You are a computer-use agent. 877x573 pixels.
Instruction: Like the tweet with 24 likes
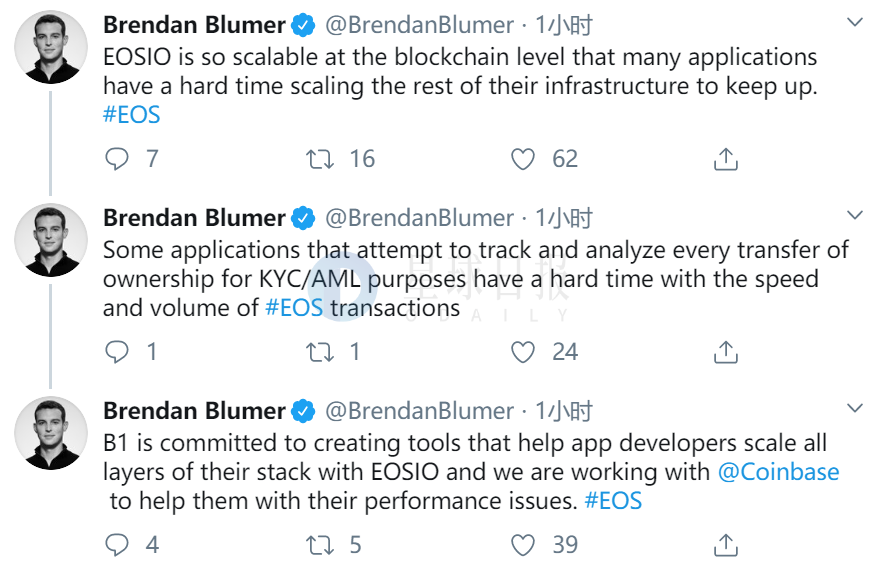click(523, 352)
